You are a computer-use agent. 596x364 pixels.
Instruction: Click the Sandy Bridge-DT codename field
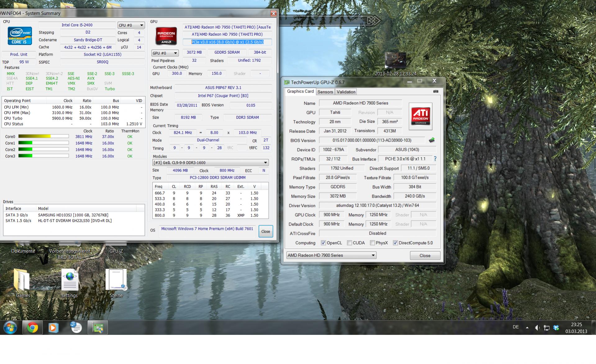(x=88, y=40)
